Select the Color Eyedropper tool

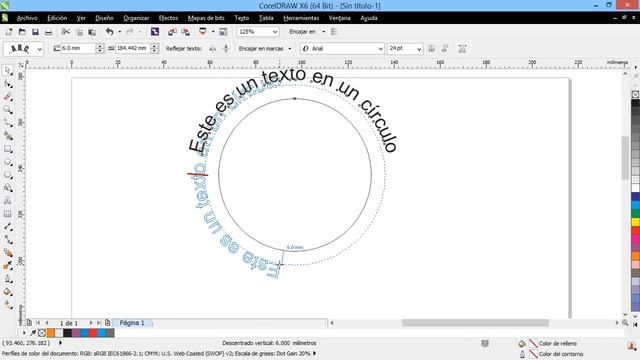pos(7,266)
